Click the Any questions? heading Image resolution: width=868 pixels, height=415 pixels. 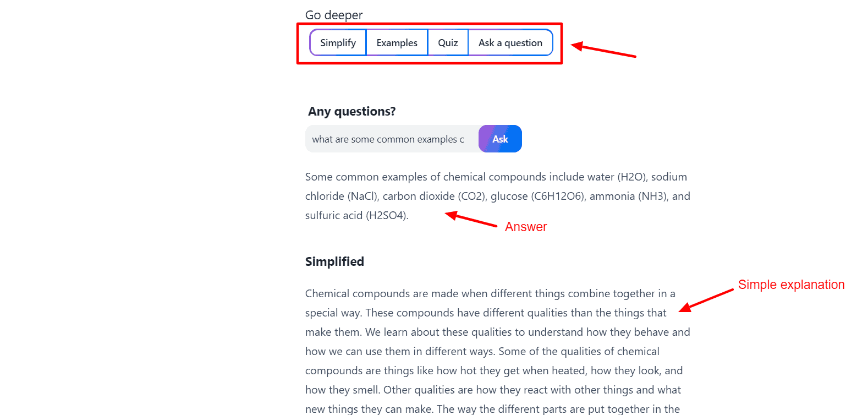[352, 112]
